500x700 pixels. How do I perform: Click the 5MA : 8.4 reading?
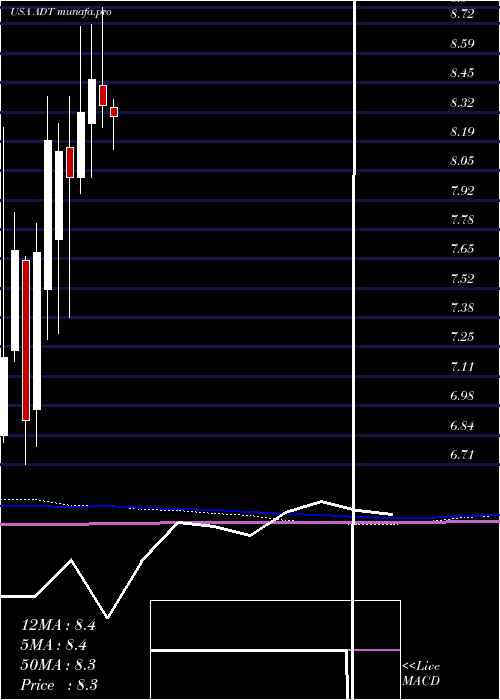coord(54,645)
